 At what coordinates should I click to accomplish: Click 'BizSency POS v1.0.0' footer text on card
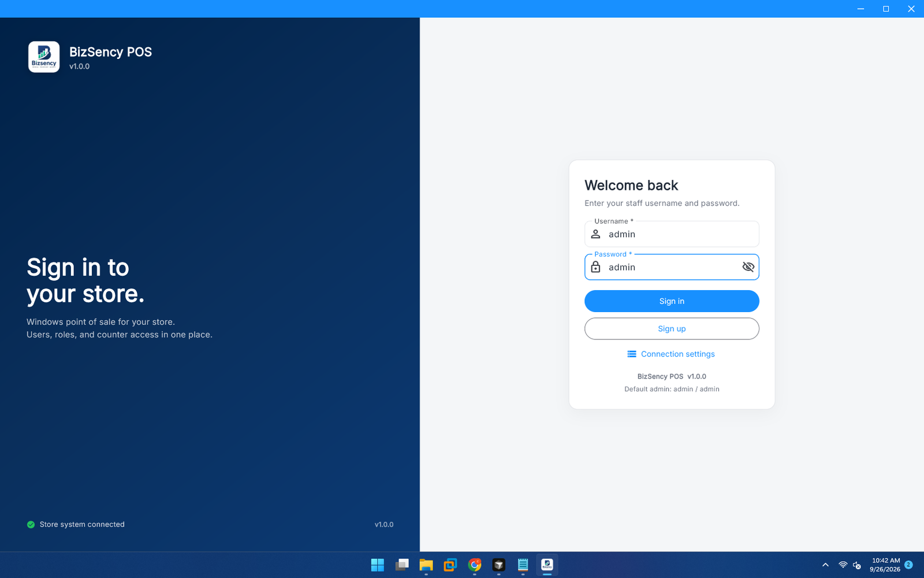tap(672, 376)
